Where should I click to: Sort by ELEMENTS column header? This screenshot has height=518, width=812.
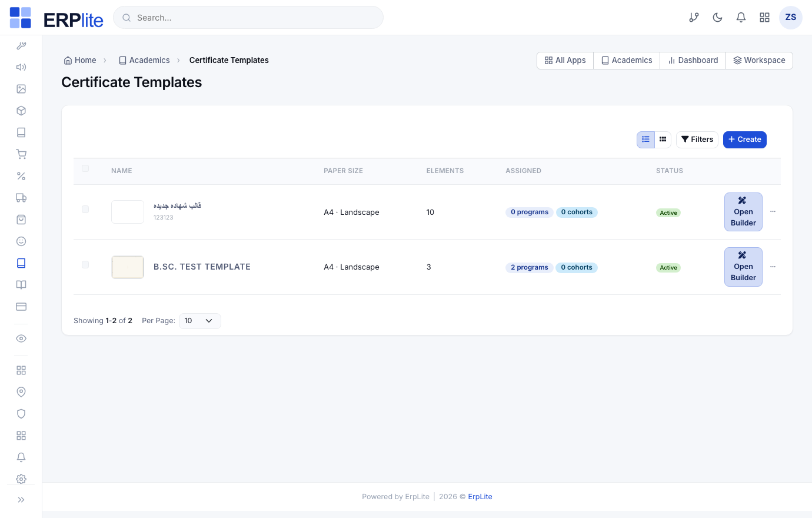point(445,171)
